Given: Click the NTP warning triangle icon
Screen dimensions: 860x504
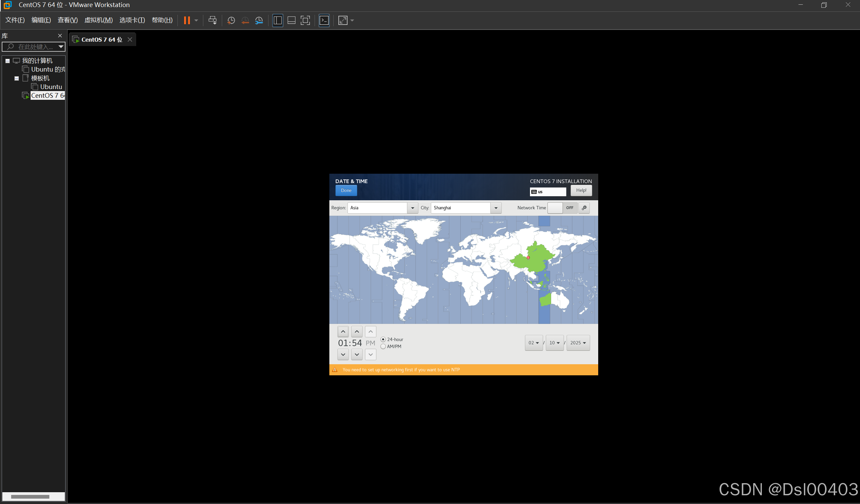Looking at the screenshot, I should (x=335, y=370).
